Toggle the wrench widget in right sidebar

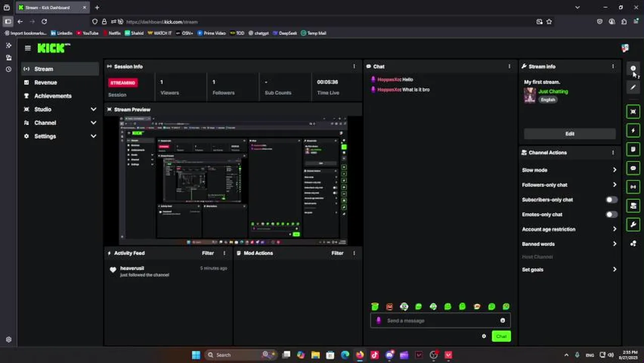pyautogui.click(x=633, y=224)
